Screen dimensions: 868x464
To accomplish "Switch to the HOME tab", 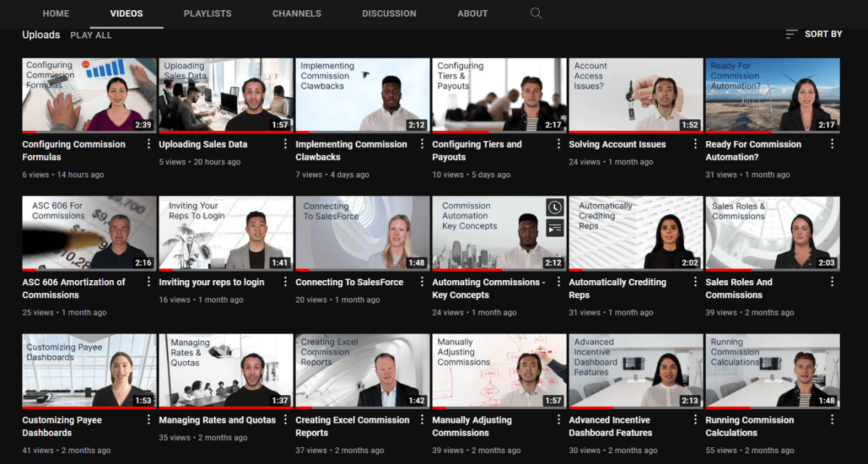I will [x=56, y=13].
